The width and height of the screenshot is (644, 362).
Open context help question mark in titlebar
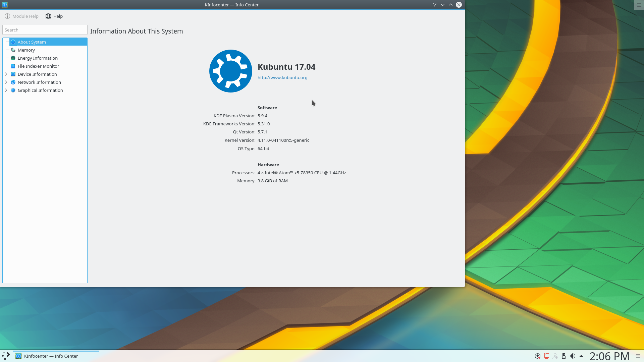point(435,5)
